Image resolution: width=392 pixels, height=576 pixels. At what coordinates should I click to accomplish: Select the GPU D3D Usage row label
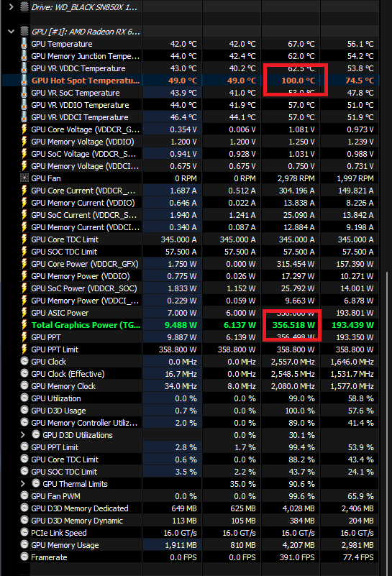pyautogui.click(x=58, y=411)
